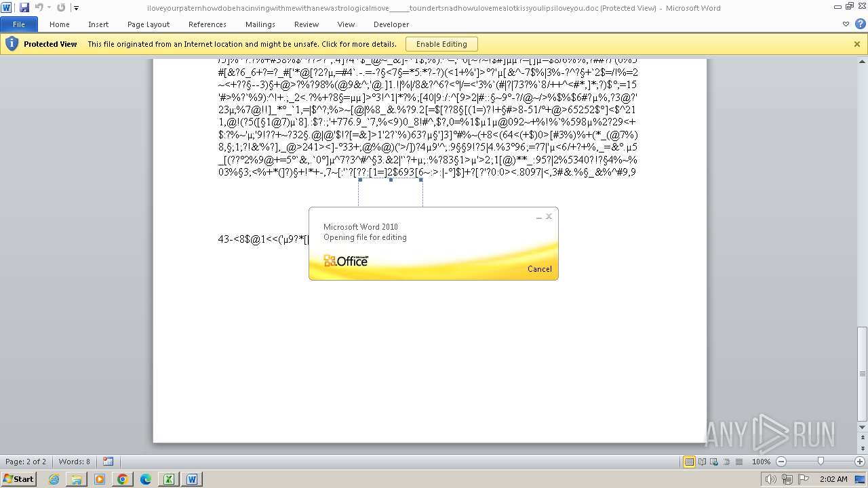Switch to Web Layout view
Screen dimensions: 868x488
point(714,462)
